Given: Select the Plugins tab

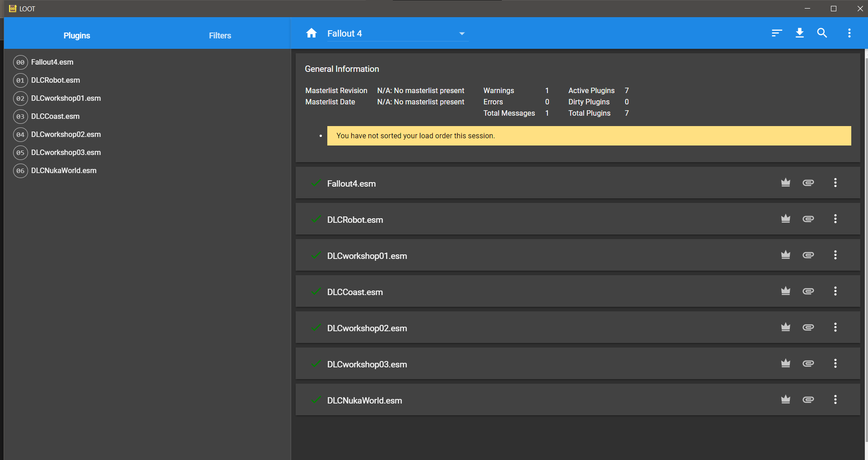Looking at the screenshot, I should (77, 35).
